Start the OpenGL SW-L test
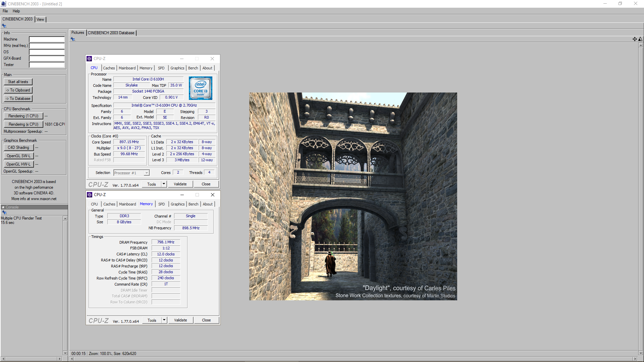The width and height of the screenshot is (644, 362). [18, 156]
